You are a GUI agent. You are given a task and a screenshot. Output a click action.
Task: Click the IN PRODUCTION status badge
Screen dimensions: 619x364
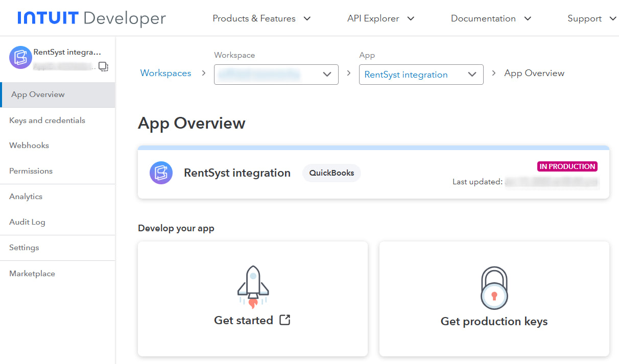pos(567,166)
